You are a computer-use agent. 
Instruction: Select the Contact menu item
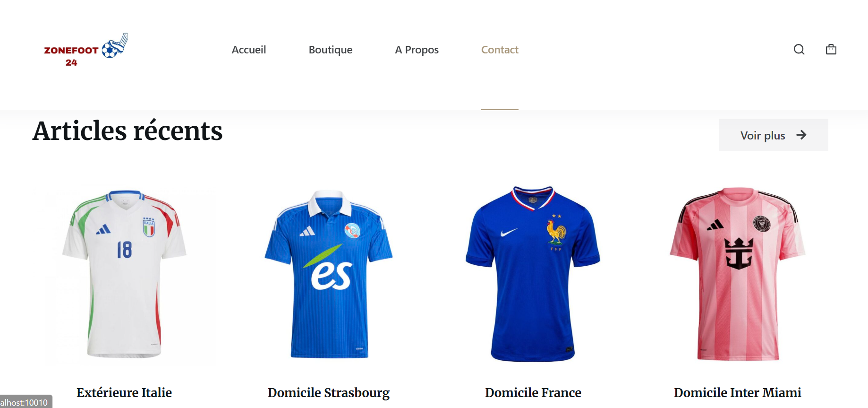click(x=500, y=50)
